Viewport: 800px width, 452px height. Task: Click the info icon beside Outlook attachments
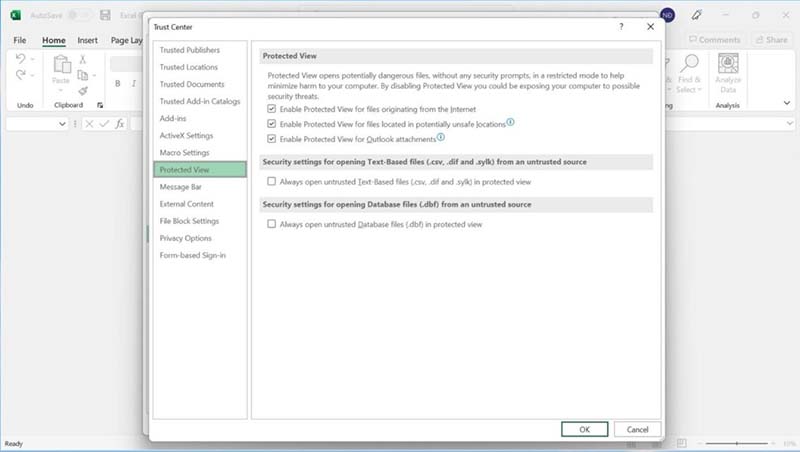tap(441, 137)
